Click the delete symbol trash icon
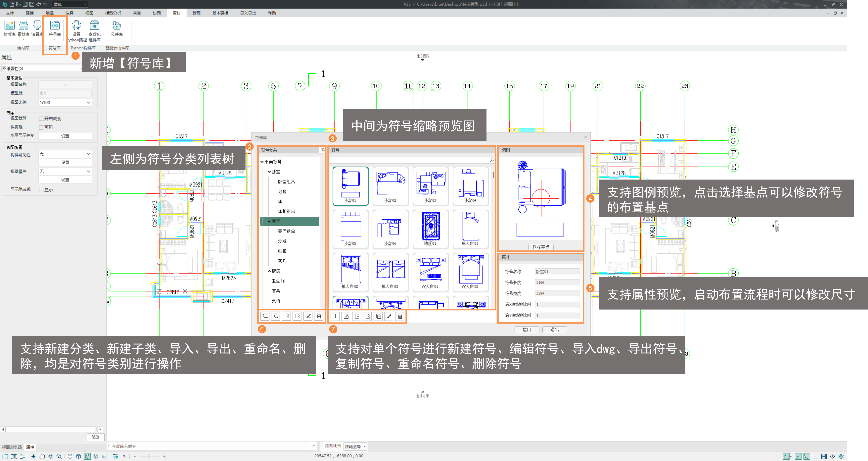 [400, 316]
